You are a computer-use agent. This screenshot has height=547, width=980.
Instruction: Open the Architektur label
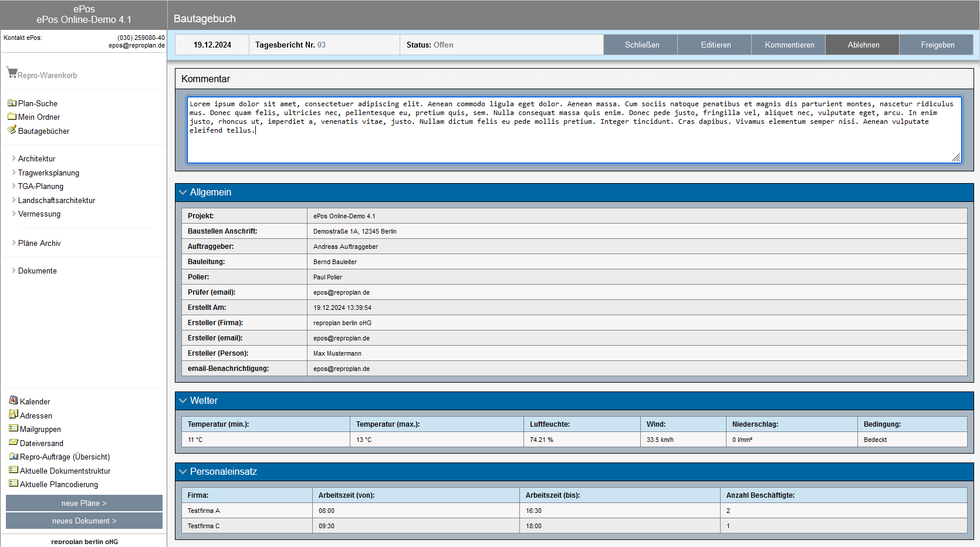click(x=36, y=158)
